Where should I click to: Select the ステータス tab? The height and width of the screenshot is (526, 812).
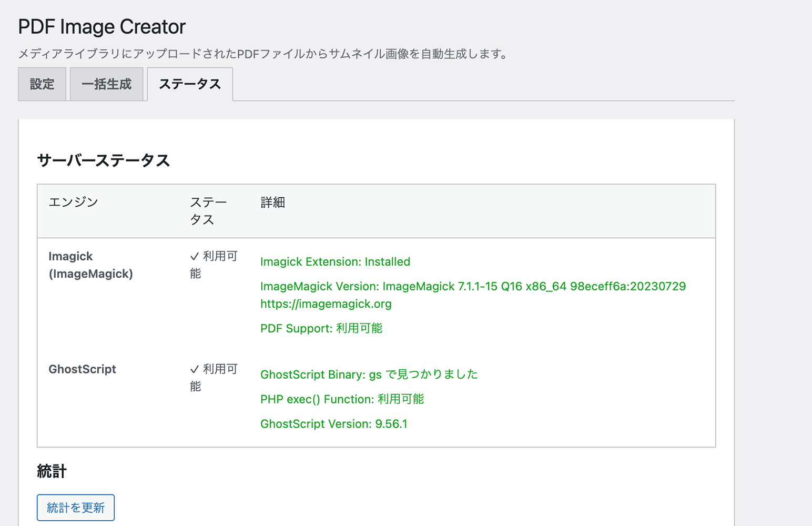pos(190,84)
